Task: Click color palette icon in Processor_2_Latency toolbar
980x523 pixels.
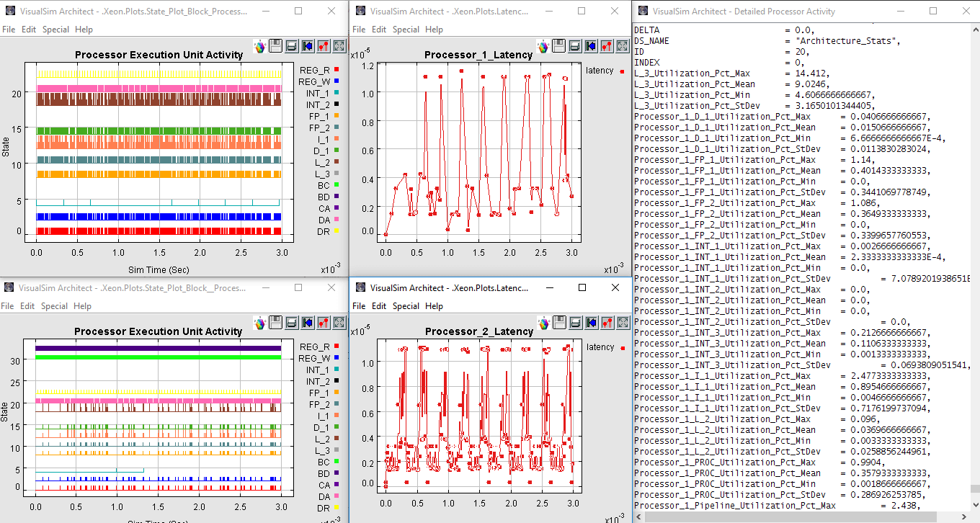Action: point(543,323)
